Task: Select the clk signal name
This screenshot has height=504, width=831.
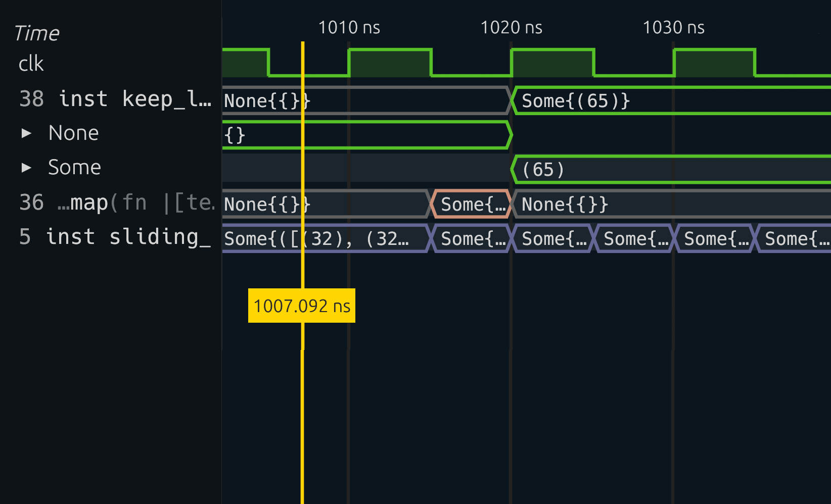Action: pyautogui.click(x=31, y=64)
